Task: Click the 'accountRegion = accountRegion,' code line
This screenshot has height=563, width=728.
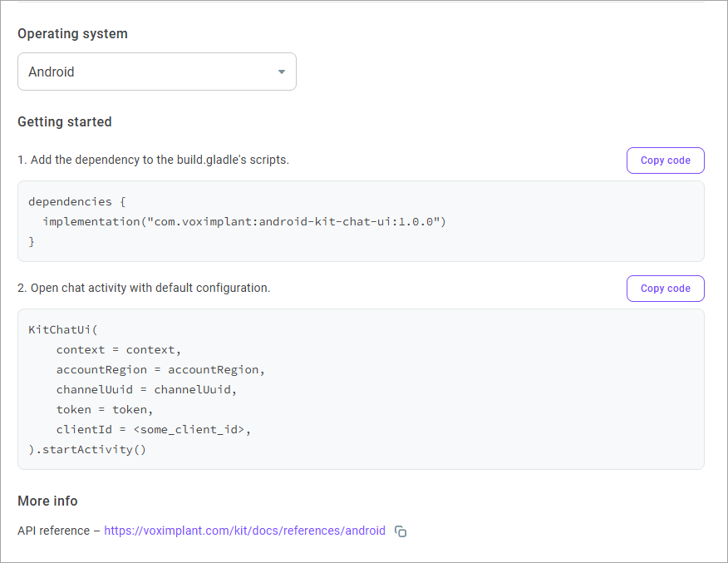Action: pos(160,370)
